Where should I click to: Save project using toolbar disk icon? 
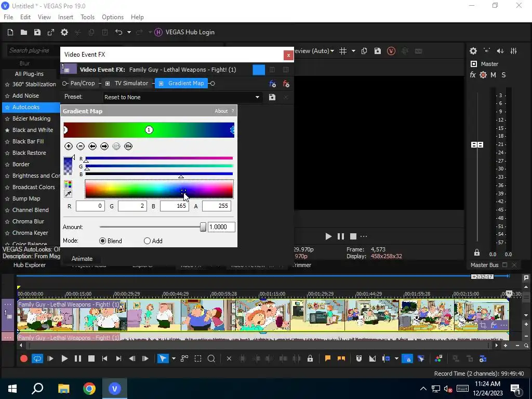coord(37,32)
